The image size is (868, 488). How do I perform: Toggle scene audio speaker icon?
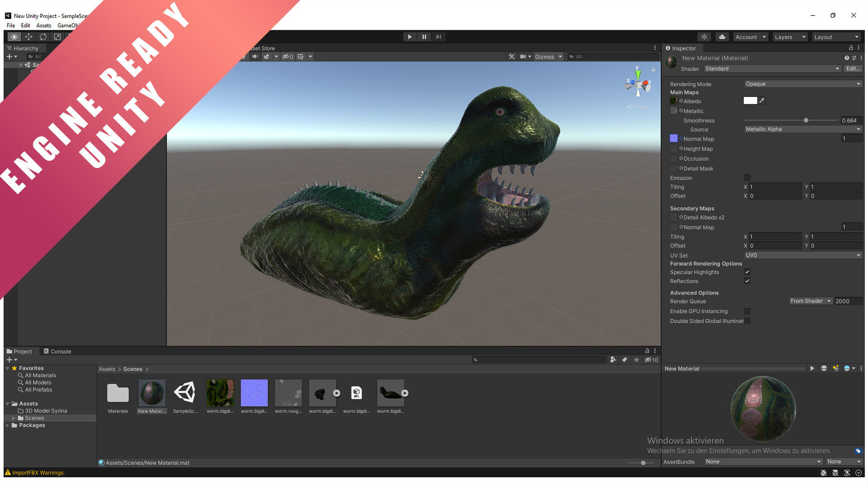[x=255, y=56]
